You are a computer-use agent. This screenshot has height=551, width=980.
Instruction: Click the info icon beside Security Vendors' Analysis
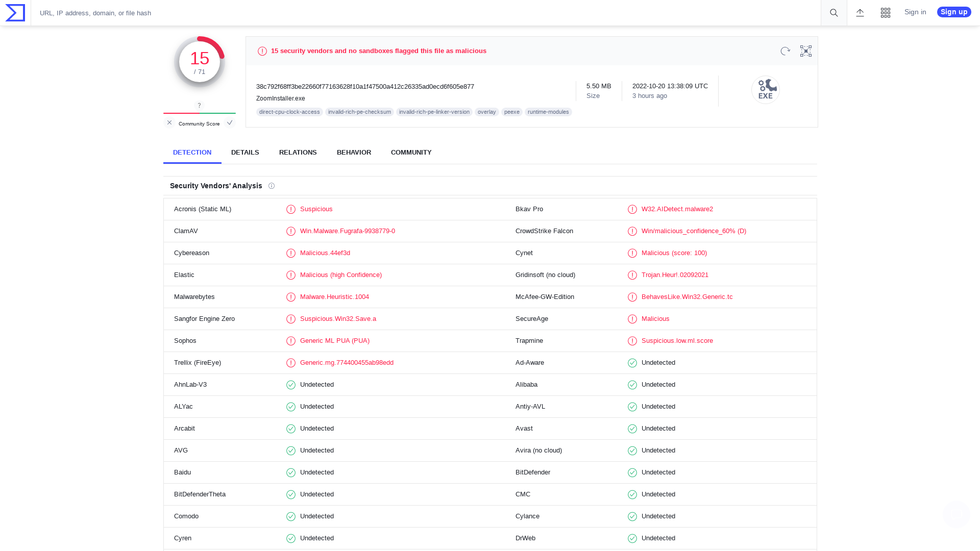272,186
